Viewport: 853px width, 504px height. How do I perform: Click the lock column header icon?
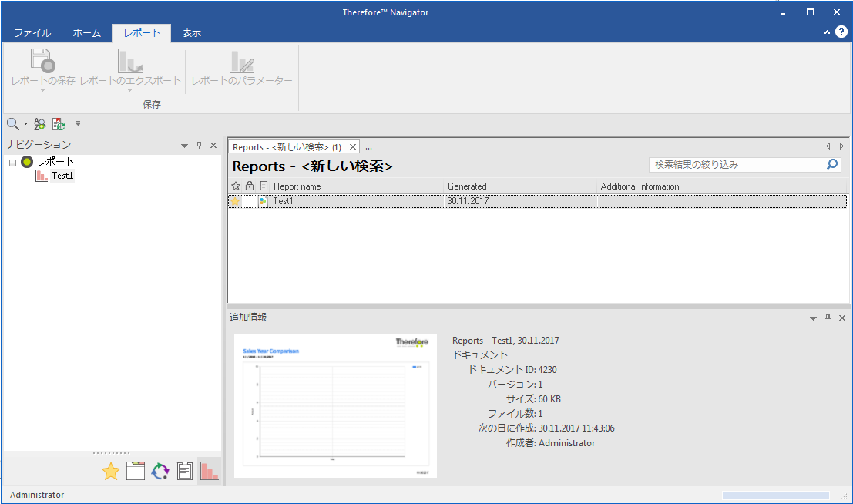[x=250, y=186]
